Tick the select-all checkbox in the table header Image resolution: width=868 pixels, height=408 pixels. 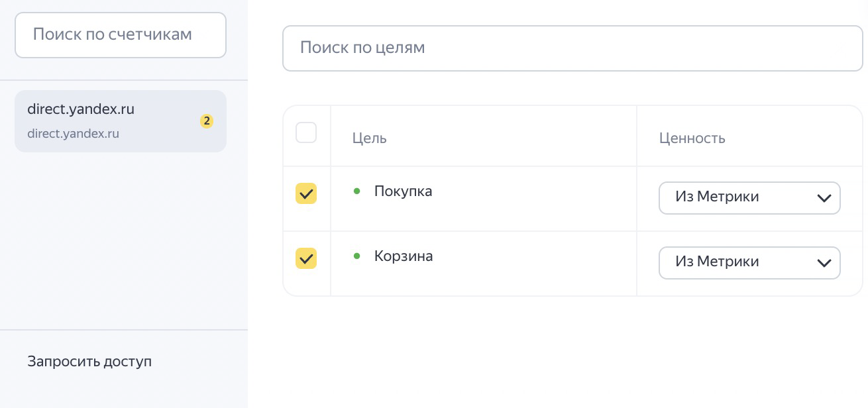306,132
